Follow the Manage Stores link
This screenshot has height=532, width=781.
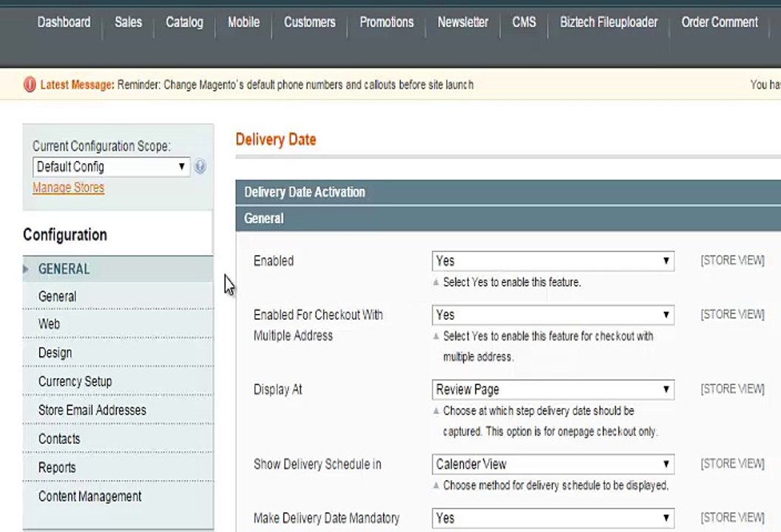pos(68,188)
